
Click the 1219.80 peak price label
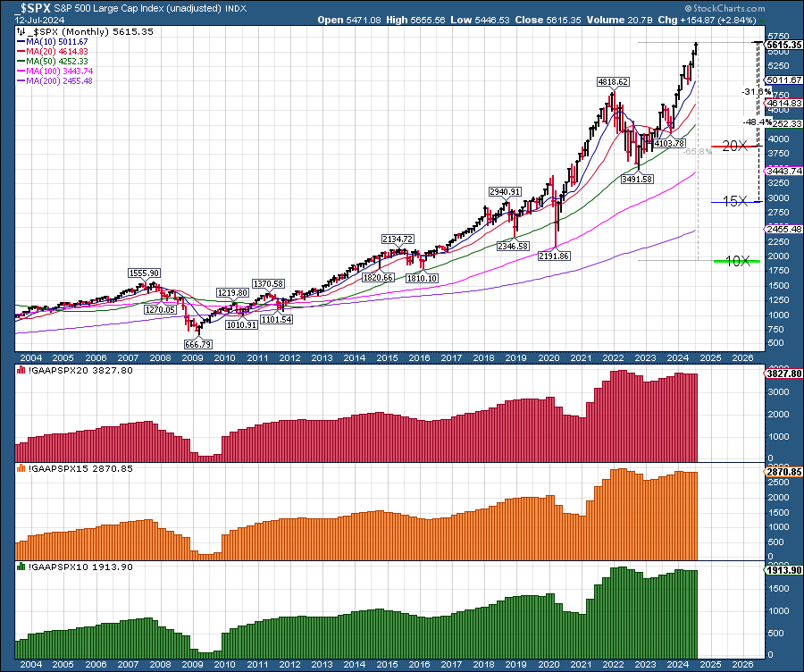(233, 292)
